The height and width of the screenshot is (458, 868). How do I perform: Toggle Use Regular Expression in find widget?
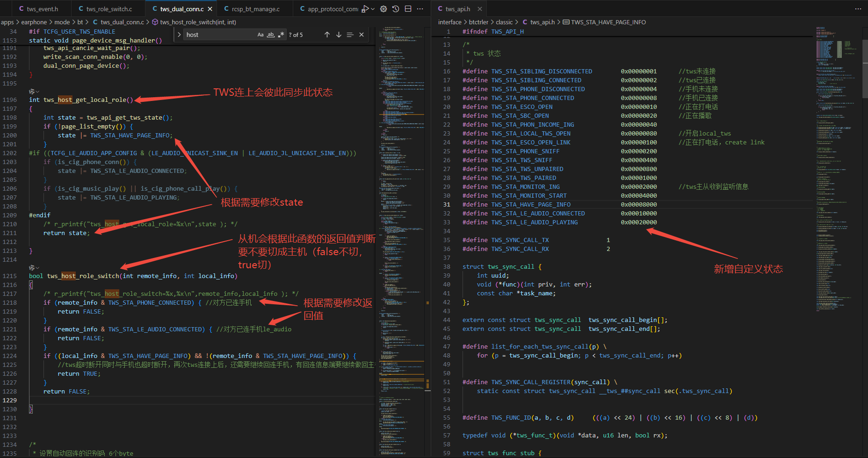(281, 35)
